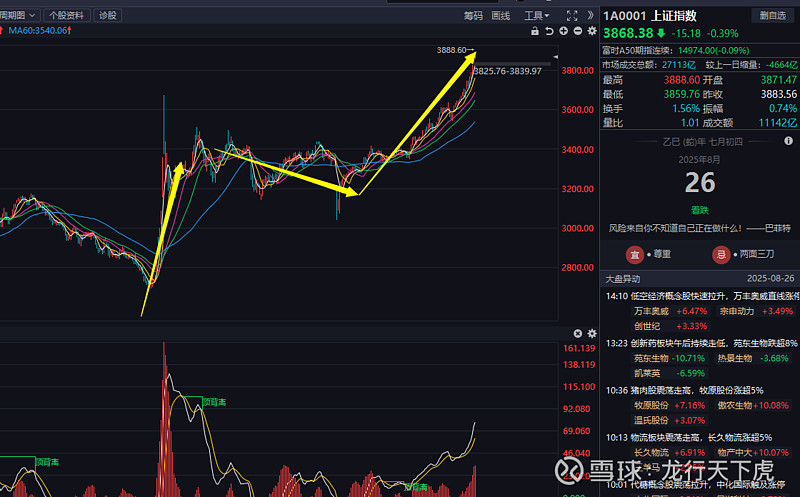Click the MA60 moving average label

[37, 31]
